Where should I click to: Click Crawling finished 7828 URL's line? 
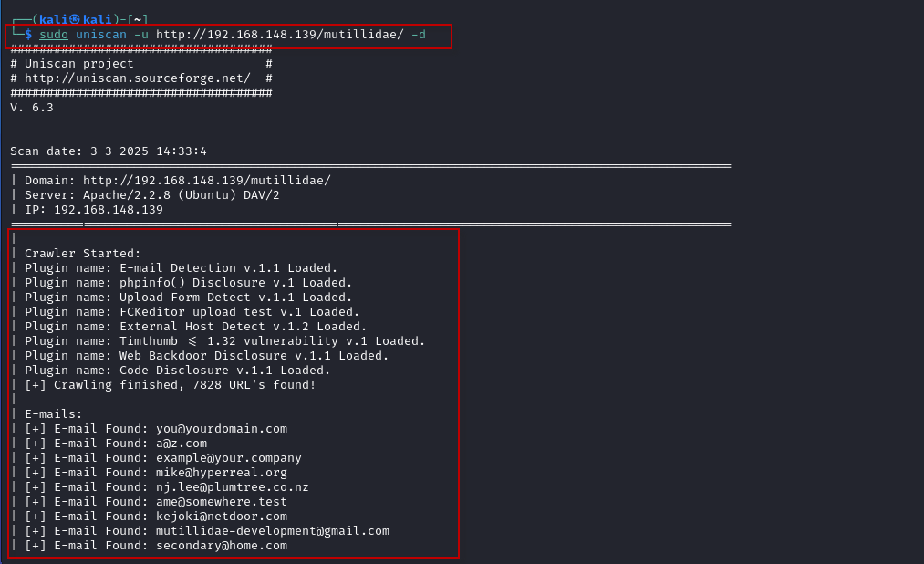coord(170,385)
